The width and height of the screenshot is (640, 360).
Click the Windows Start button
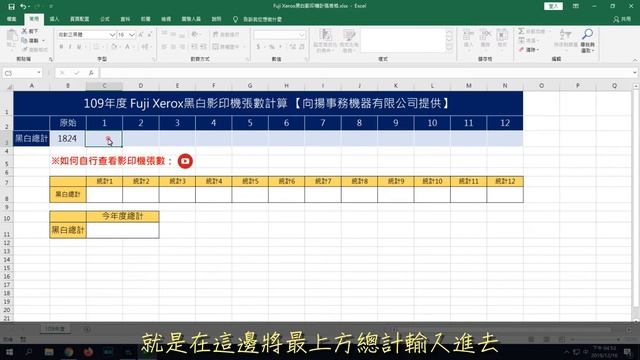[9, 352]
